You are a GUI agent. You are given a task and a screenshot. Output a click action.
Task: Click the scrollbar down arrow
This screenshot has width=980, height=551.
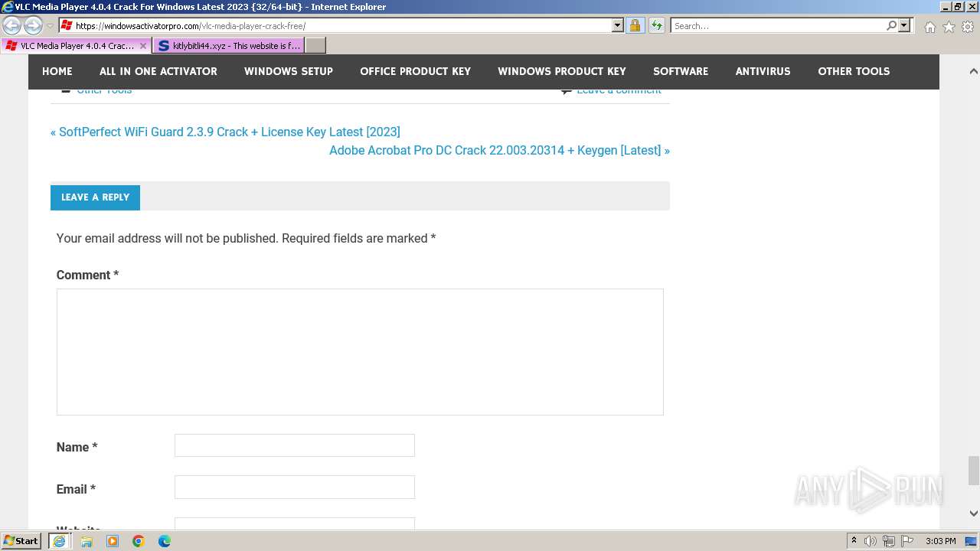(974, 514)
